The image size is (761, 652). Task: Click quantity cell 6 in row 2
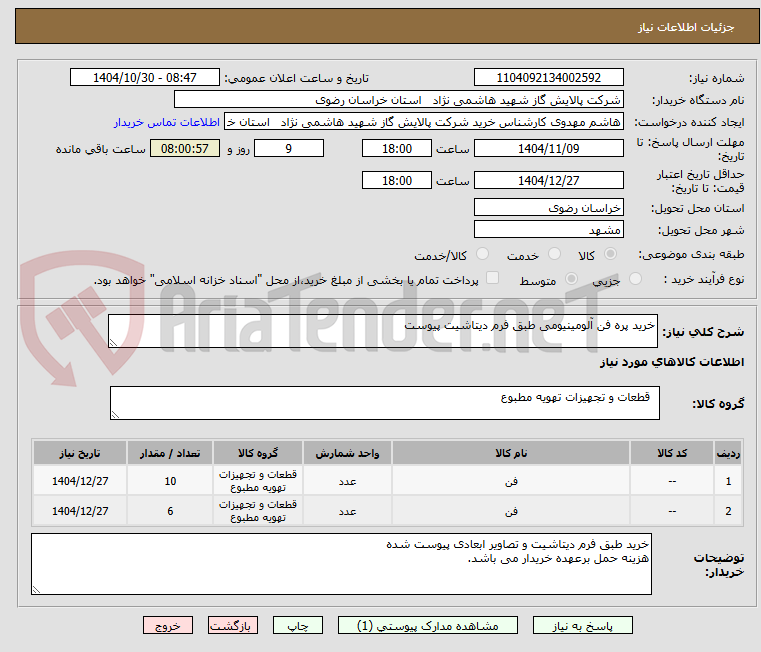click(170, 511)
